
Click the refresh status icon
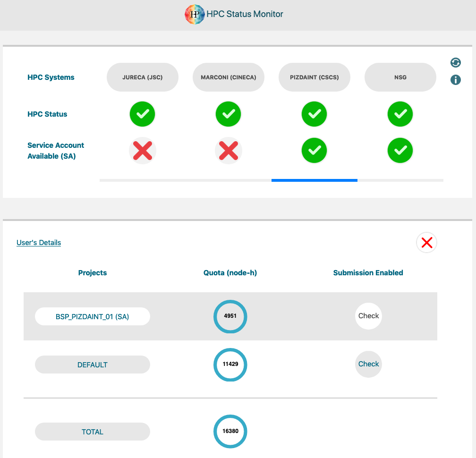tap(455, 62)
